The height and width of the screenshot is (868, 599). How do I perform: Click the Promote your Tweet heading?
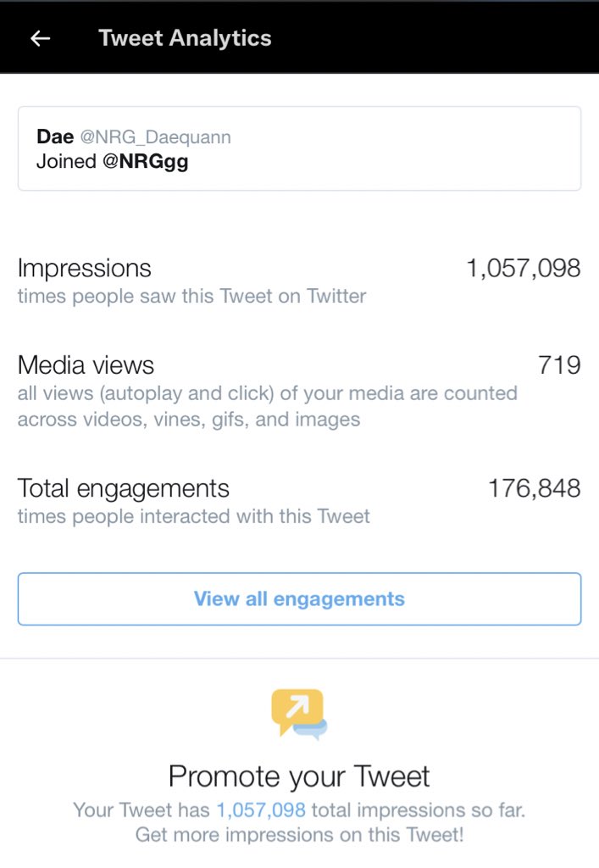point(299,776)
